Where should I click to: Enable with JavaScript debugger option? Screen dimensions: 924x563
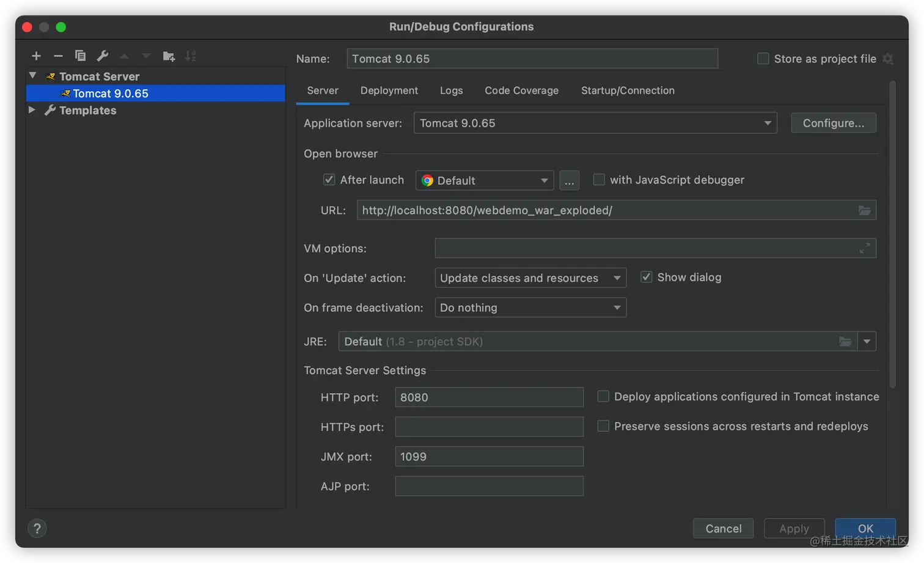(599, 180)
